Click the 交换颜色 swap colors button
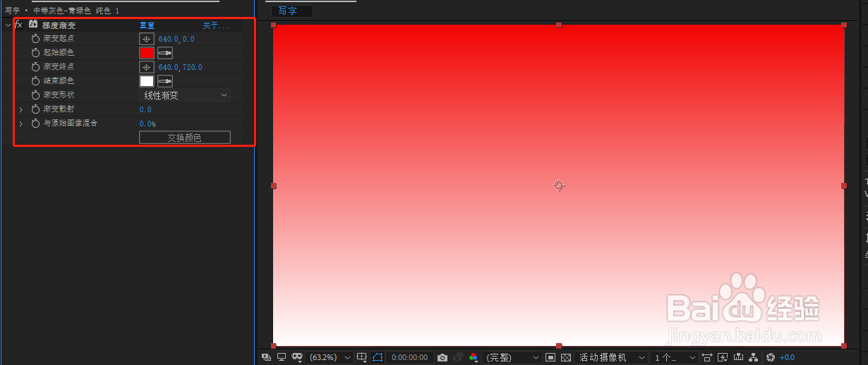The image size is (868, 365). [185, 138]
